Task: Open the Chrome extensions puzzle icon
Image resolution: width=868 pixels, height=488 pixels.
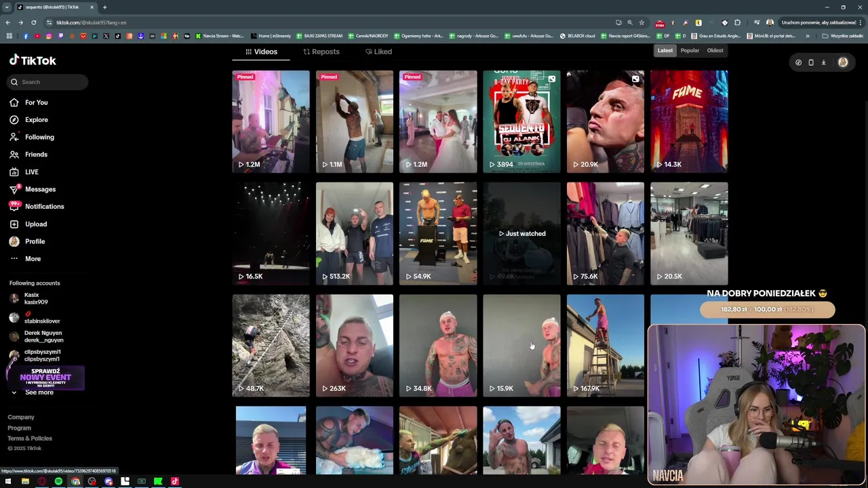Action: 738,22
